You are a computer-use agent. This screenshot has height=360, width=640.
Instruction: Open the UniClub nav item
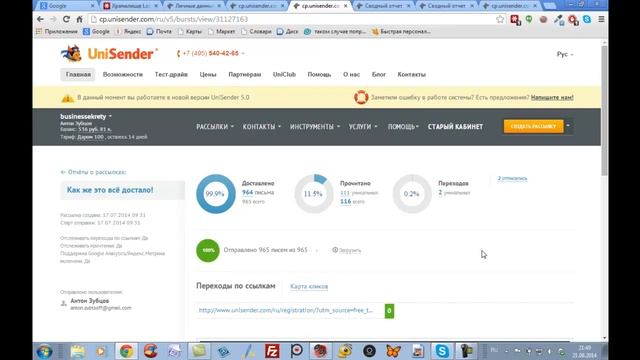click(x=284, y=75)
